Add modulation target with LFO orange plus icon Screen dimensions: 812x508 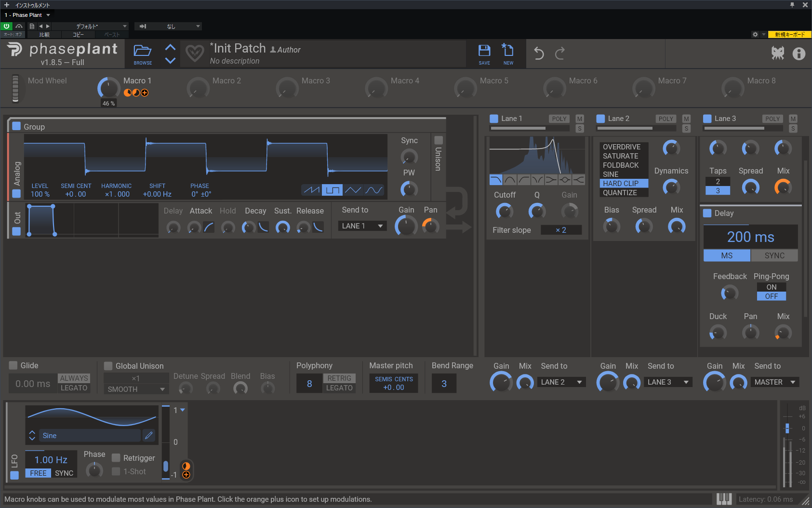(x=186, y=475)
